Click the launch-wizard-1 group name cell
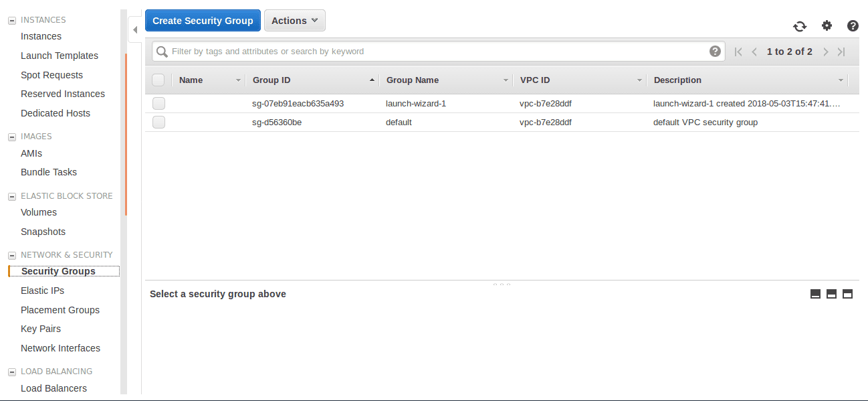Screen dimensions: 868x401 pos(416,104)
